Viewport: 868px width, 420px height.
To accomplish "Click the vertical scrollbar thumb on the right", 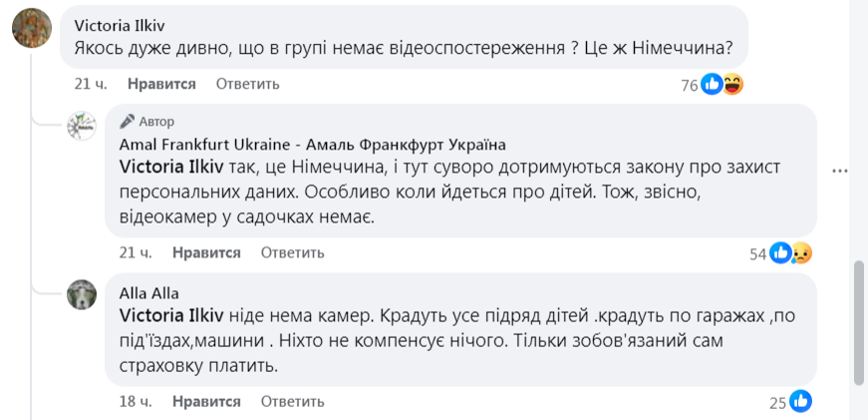I will coord(859,322).
